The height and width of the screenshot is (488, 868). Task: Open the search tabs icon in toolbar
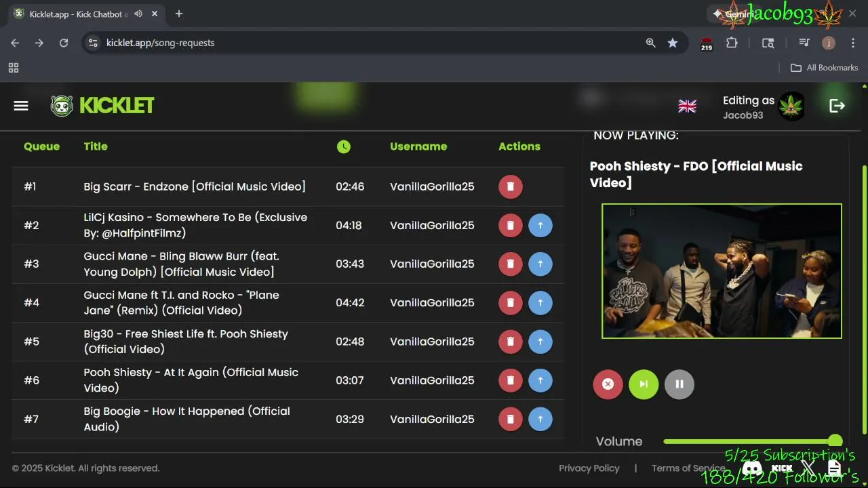[x=768, y=43]
